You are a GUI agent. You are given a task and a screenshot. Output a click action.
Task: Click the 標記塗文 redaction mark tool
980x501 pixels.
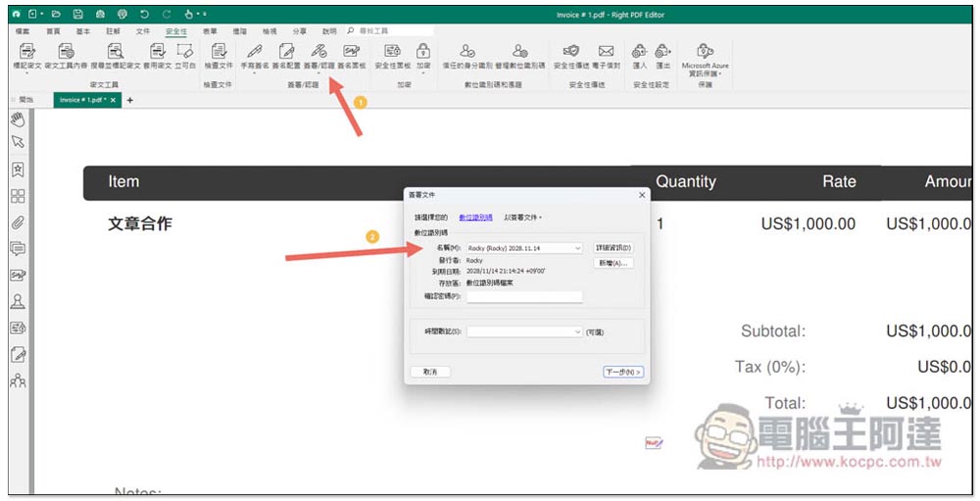click(x=26, y=56)
